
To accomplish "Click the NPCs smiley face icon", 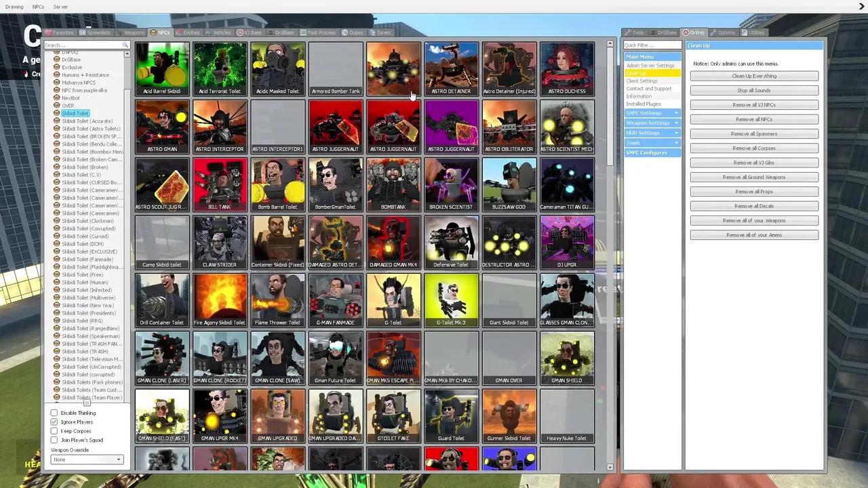I will pos(153,33).
